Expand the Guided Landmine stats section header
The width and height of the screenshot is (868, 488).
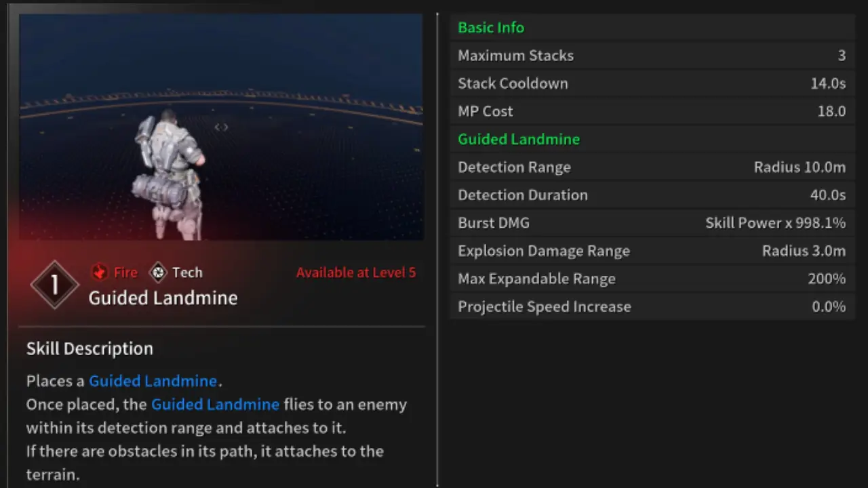pos(519,139)
